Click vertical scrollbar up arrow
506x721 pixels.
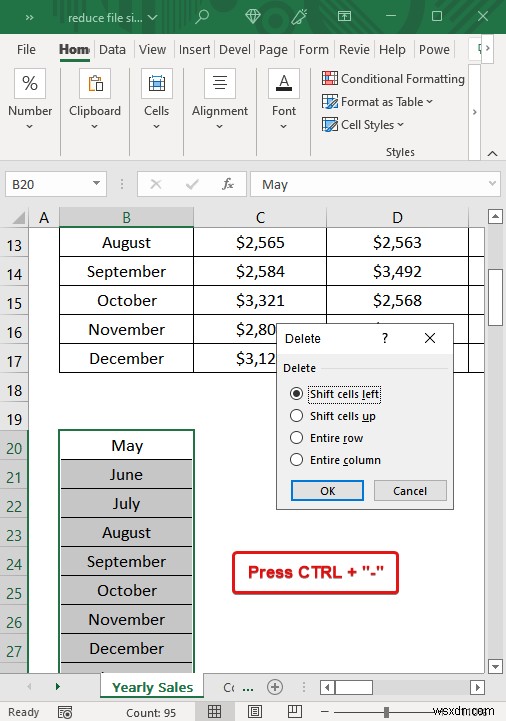click(495, 216)
